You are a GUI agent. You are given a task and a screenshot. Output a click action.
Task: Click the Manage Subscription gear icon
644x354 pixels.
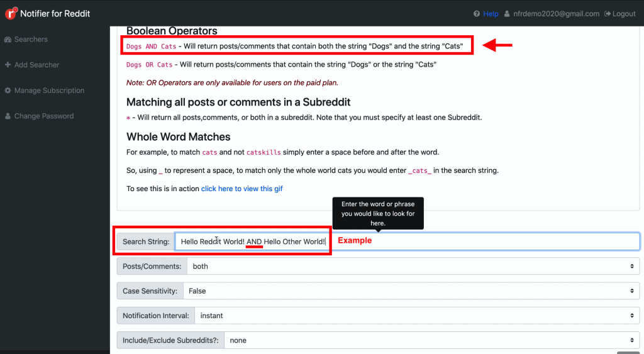[x=8, y=91]
